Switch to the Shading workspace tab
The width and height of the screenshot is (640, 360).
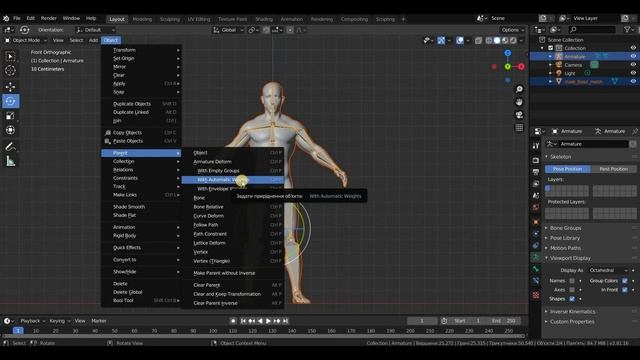tap(264, 19)
